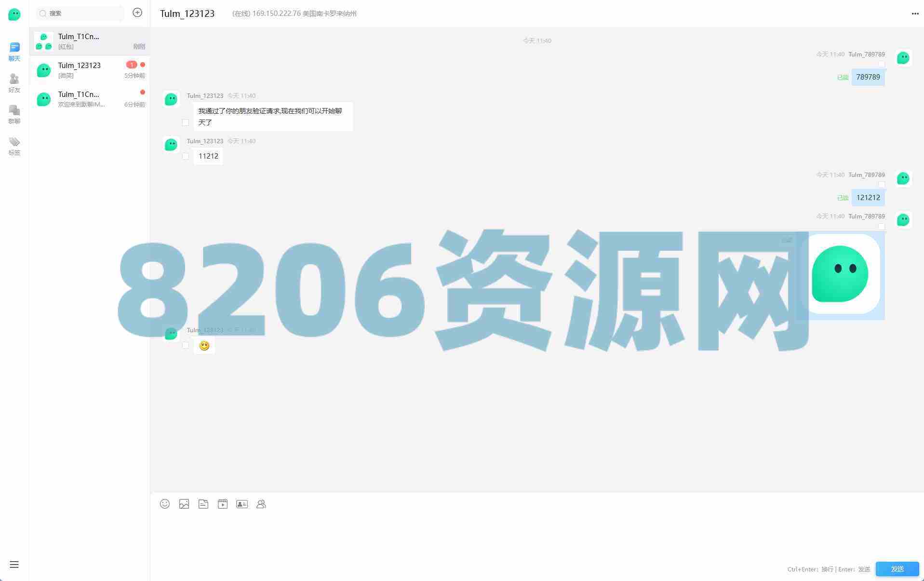This screenshot has height=581, width=924.
Task: Click the 121212 message bubble
Action: click(868, 198)
